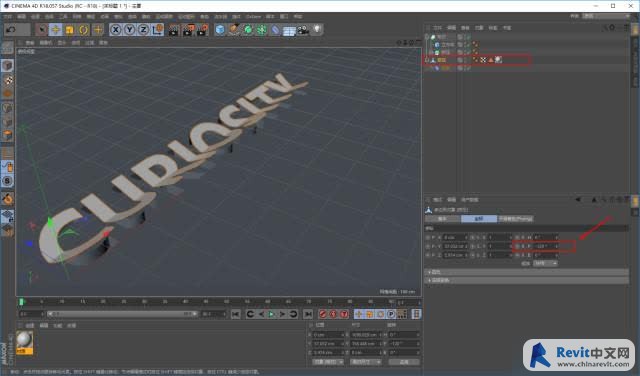Click the Render to Picture Viewer icon
The image size is (640, 376).
click(x=188, y=30)
